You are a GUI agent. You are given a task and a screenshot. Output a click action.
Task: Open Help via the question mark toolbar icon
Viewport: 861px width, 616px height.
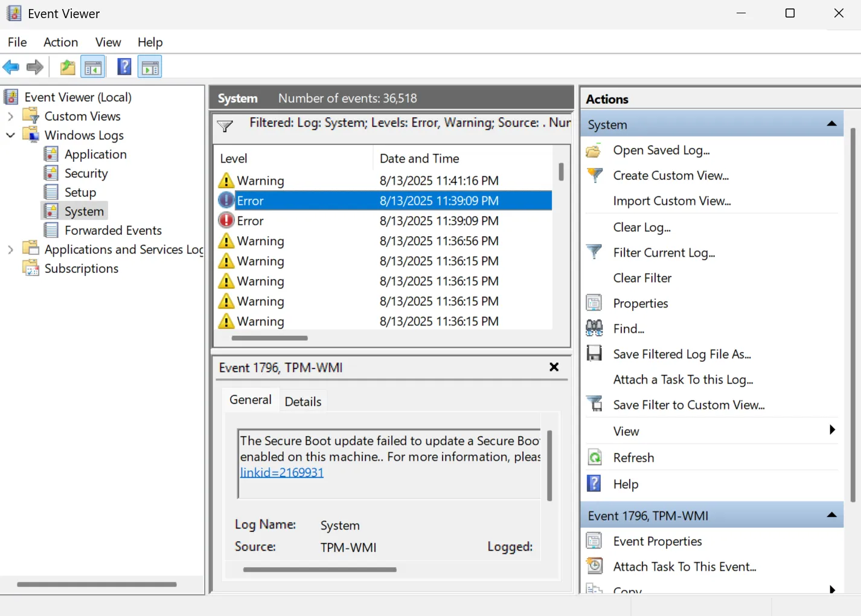[124, 66]
